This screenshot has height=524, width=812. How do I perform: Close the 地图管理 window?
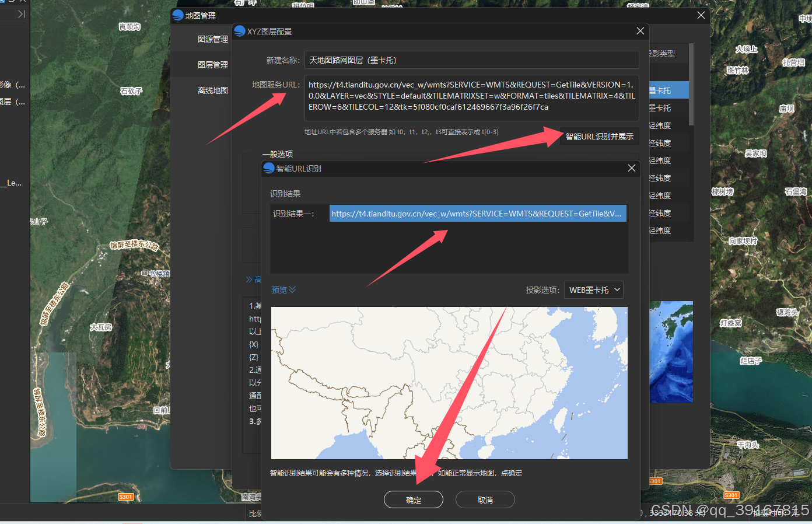pyautogui.click(x=701, y=15)
